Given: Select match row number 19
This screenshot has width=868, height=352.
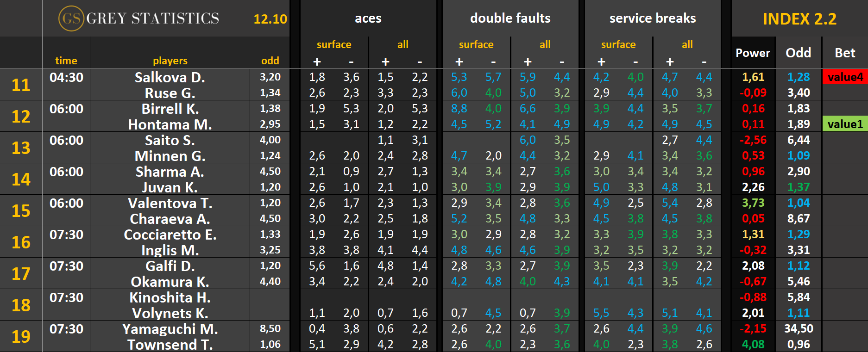Looking at the screenshot, I should 21,337.
